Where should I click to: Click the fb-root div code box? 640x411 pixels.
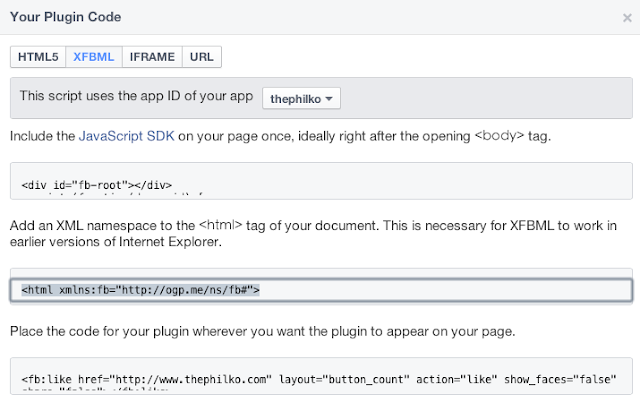point(321,181)
